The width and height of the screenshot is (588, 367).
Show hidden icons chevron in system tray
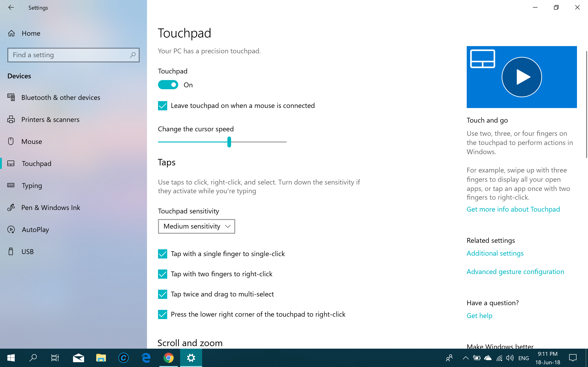tap(466, 358)
